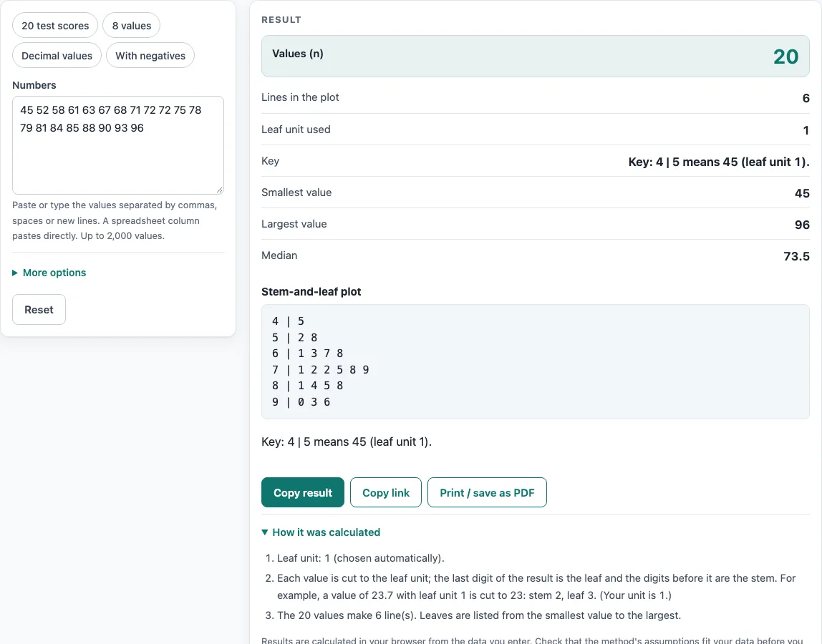The width and height of the screenshot is (822, 644).
Task: Click the Smallest value 45
Action: (x=802, y=193)
